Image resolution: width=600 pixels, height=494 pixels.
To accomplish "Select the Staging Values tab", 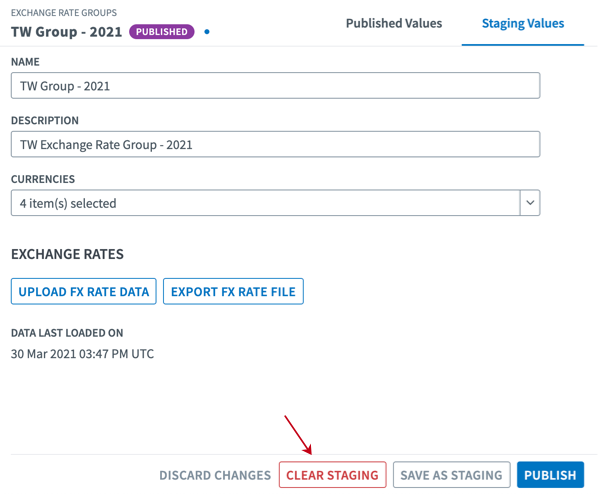I will 522,23.
